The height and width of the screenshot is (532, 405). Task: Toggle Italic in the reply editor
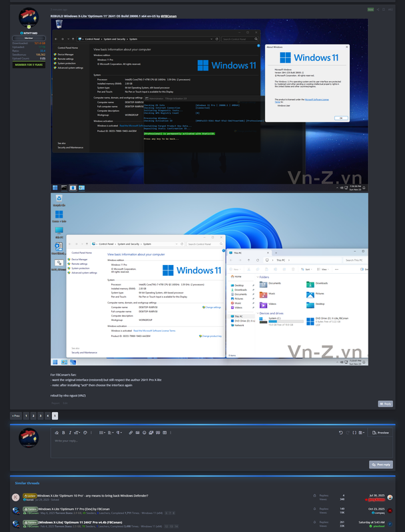[70, 433]
